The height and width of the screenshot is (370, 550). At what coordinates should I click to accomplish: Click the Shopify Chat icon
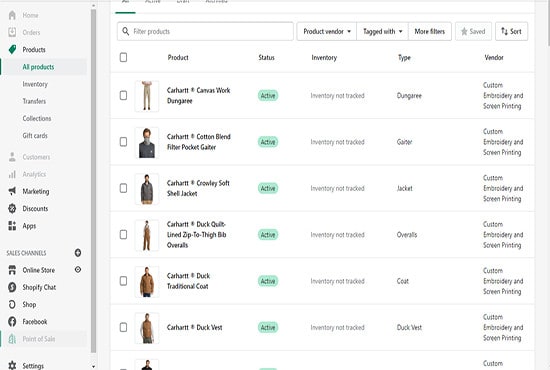click(x=12, y=287)
